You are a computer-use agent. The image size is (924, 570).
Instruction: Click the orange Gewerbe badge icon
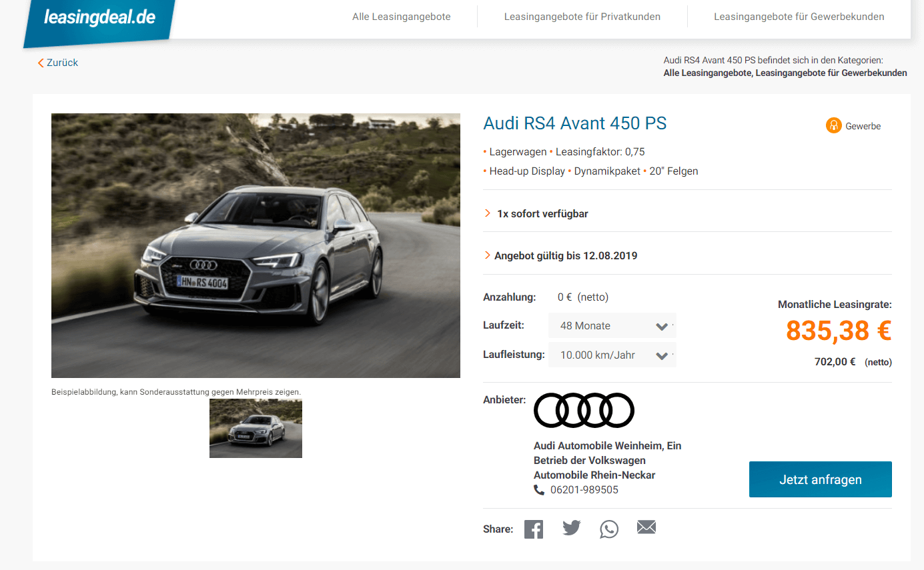[834, 125]
